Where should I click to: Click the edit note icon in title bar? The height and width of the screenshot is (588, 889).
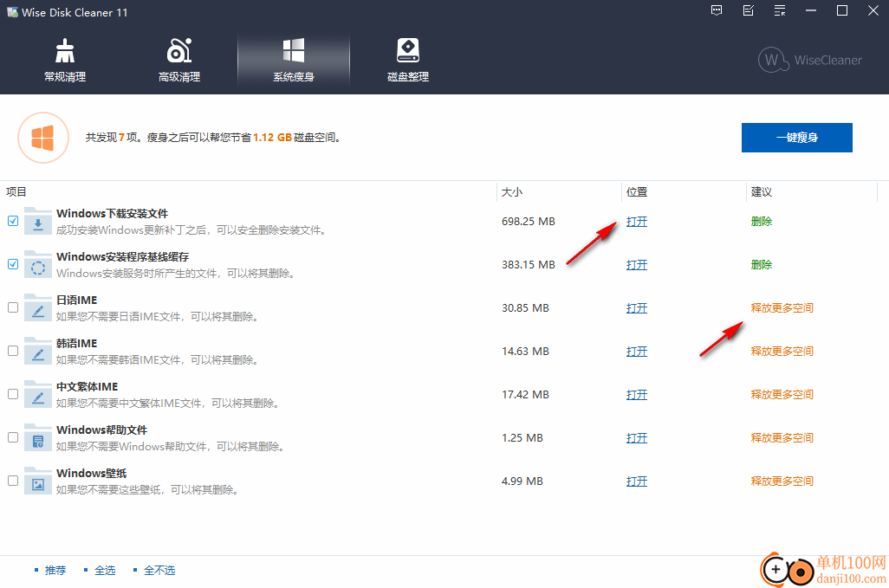pos(749,10)
